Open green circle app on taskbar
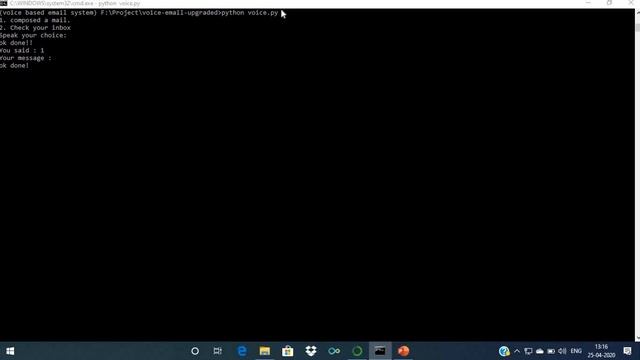Viewport: 640px width, 360px height. pyautogui.click(x=357, y=351)
